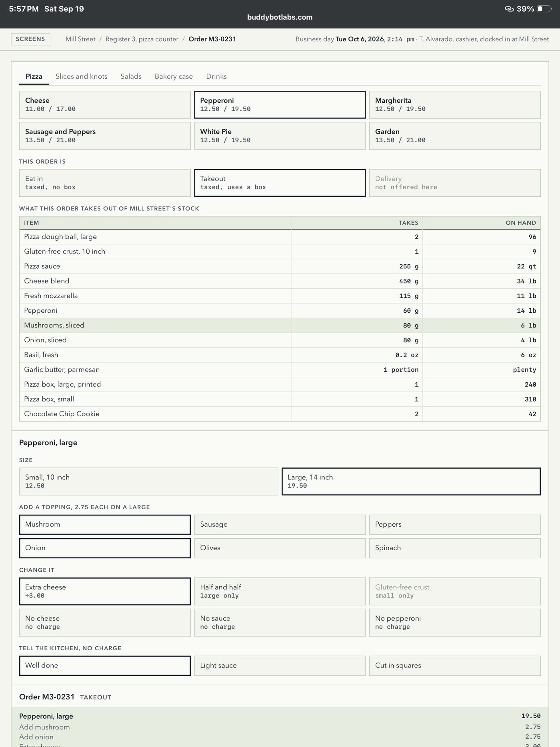Select Gluten-free crust option
Screen dimensions: 560x747
click(455, 591)
